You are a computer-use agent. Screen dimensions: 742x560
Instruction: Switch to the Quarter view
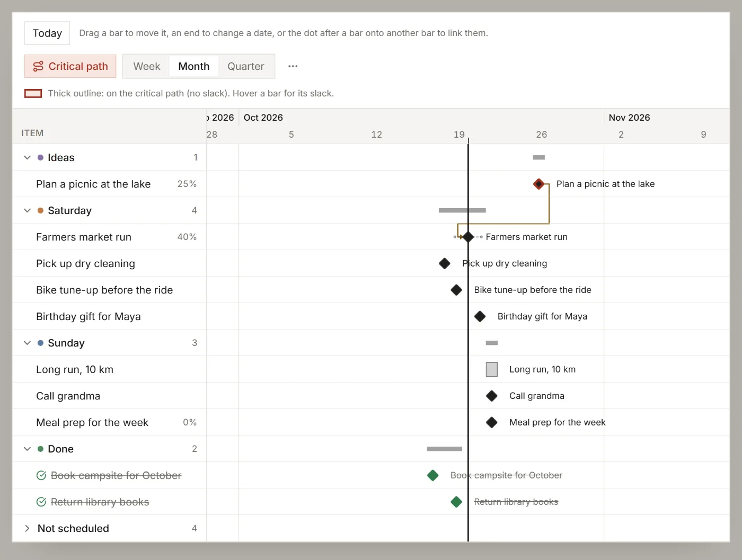[246, 66]
